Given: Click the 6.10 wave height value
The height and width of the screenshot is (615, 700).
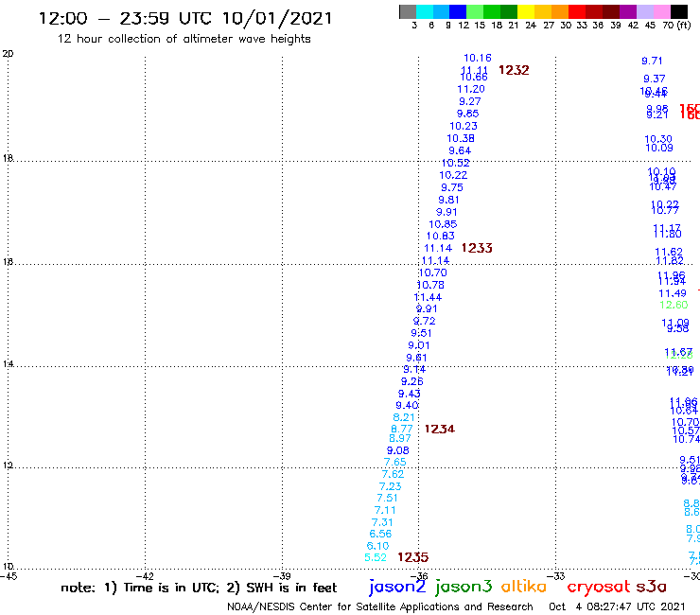Looking at the screenshot, I should click(x=377, y=546).
